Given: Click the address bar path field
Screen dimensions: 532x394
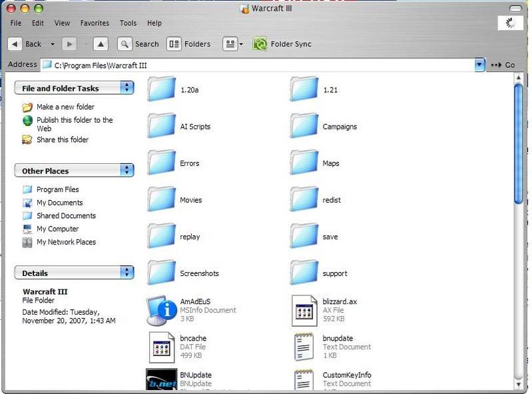Looking at the screenshot, I should (258, 65).
